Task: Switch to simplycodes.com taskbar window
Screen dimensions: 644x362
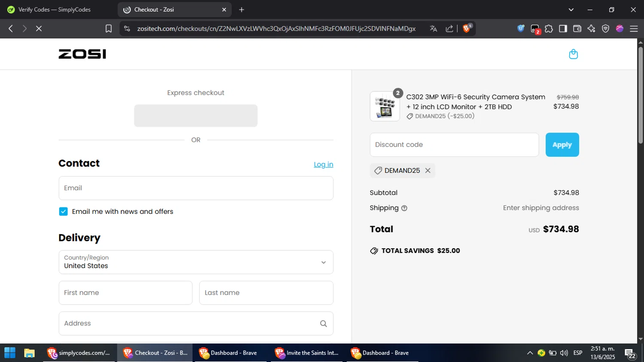Action: pos(79,353)
